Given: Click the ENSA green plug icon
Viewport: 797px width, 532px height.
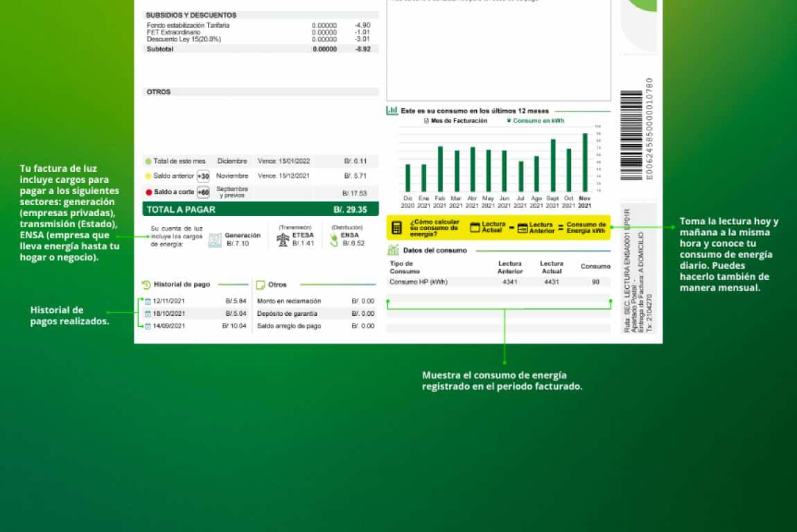Looking at the screenshot, I should [333, 240].
